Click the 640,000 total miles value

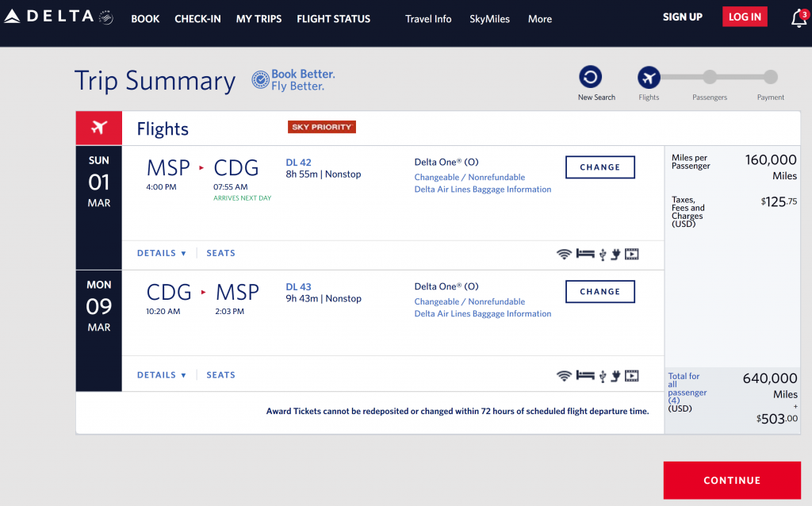point(770,378)
